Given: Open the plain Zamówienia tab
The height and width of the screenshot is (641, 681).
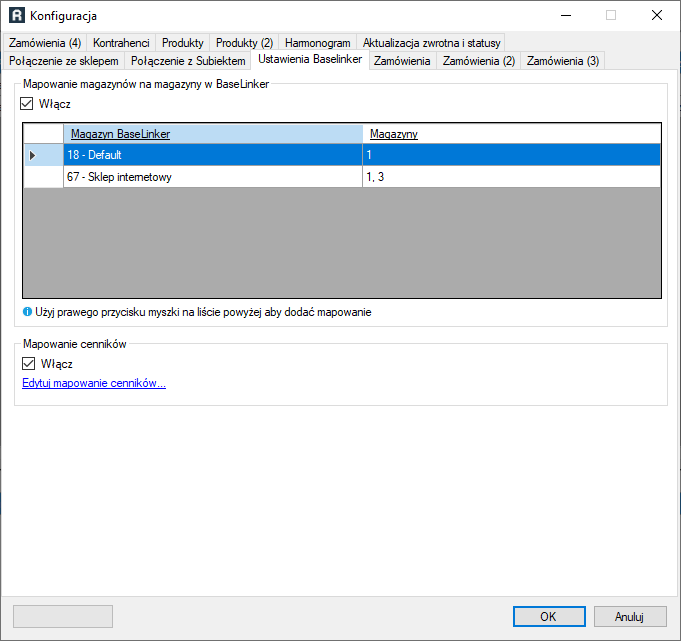Looking at the screenshot, I should [402, 61].
